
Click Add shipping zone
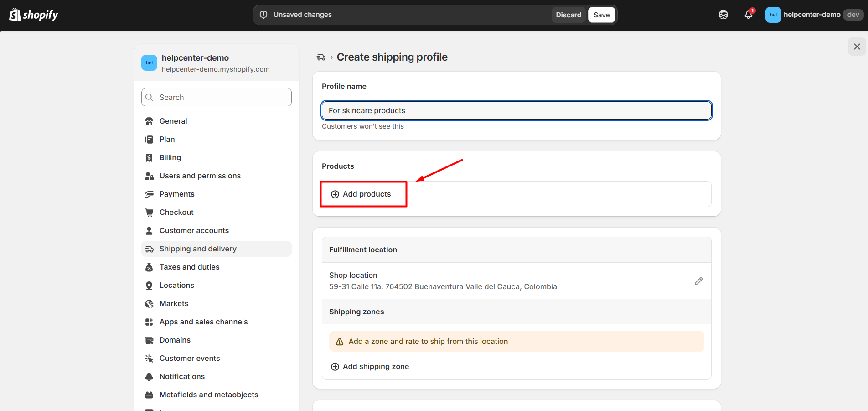pos(370,366)
